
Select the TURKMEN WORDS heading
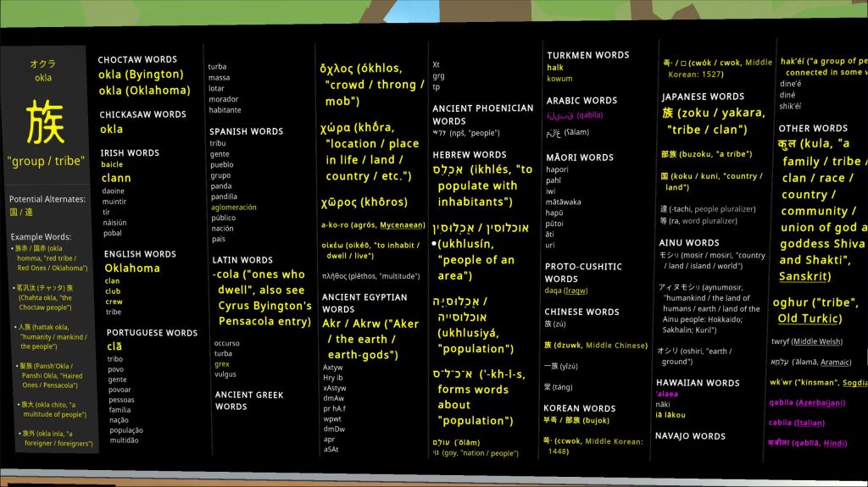587,55
